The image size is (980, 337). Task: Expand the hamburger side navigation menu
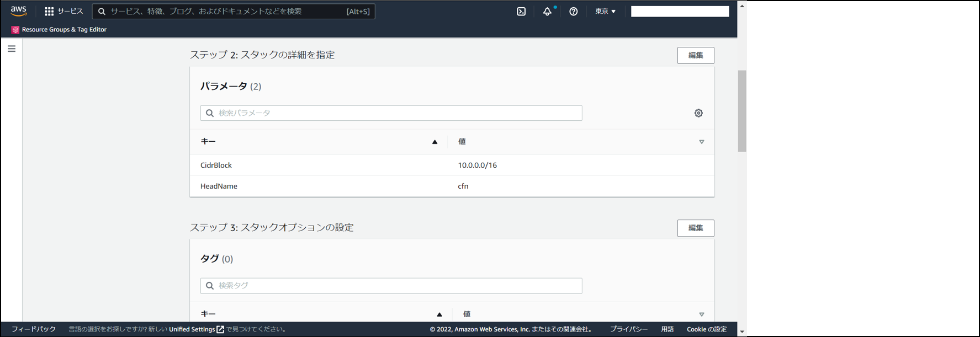12,49
